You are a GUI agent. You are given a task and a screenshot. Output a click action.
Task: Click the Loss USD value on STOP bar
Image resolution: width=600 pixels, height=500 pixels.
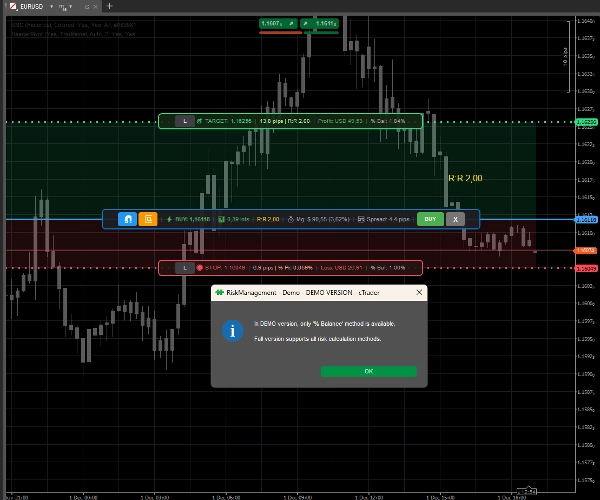(x=341, y=268)
